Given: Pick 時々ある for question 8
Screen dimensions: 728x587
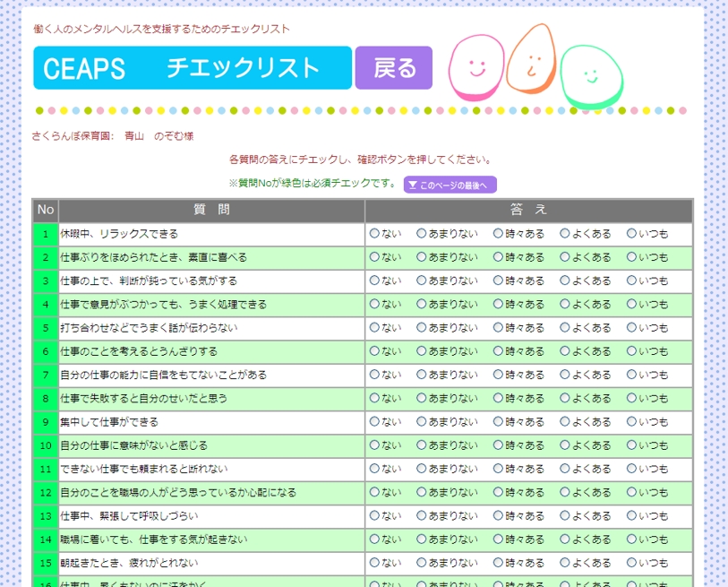Looking at the screenshot, I should (x=498, y=399).
